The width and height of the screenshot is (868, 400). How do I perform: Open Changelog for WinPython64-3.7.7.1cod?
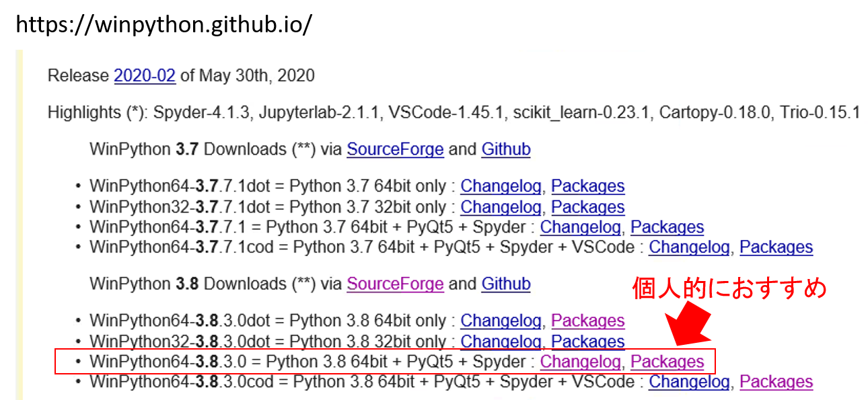689,247
